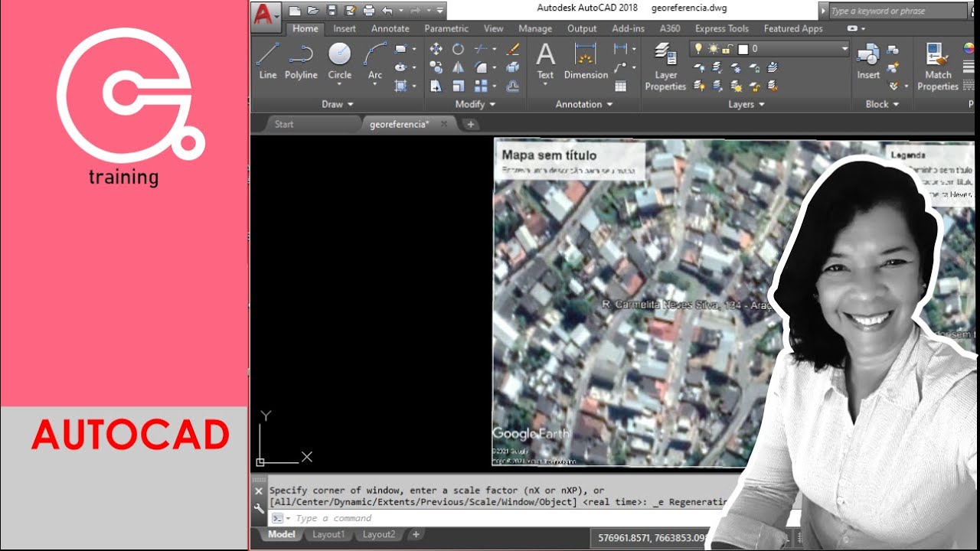The width and height of the screenshot is (980, 551).
Task: Toggle layer 0 on/off lightbulb
Action: click(698, 48)
